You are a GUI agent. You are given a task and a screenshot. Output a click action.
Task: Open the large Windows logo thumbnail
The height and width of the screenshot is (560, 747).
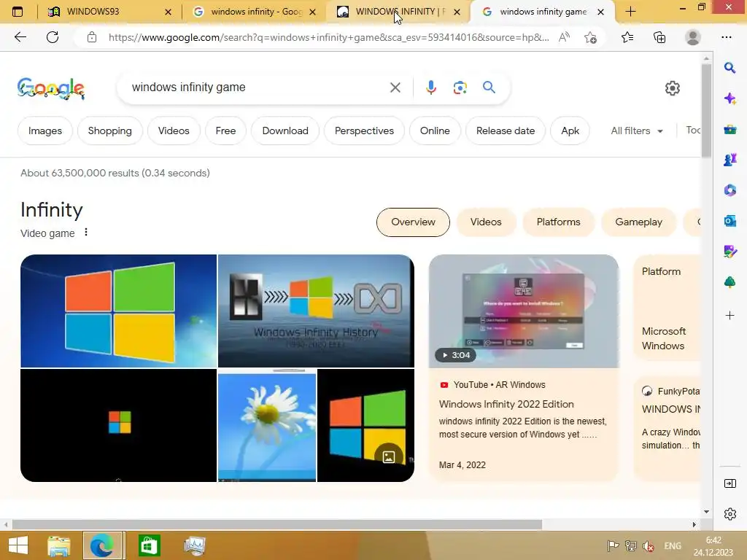point(119,311)
